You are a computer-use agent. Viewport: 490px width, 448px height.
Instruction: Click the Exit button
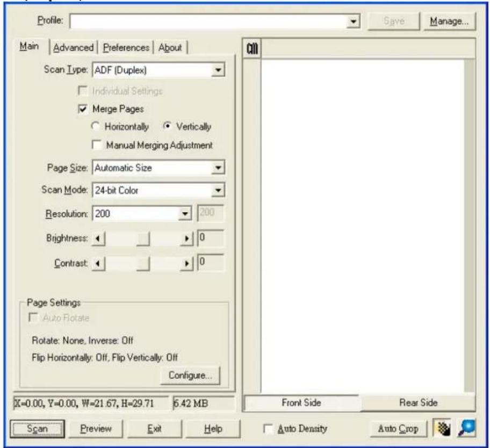point(154,429)
